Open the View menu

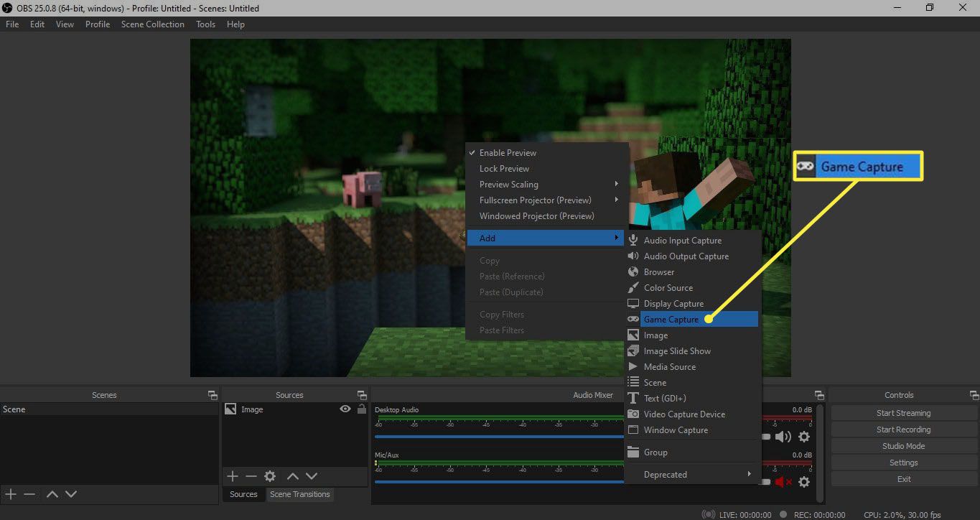[x=65, y=24]
